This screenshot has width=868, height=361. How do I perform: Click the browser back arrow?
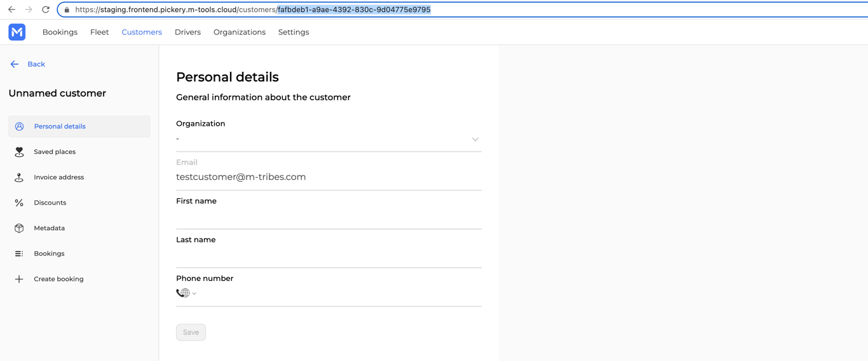[11, 10]
